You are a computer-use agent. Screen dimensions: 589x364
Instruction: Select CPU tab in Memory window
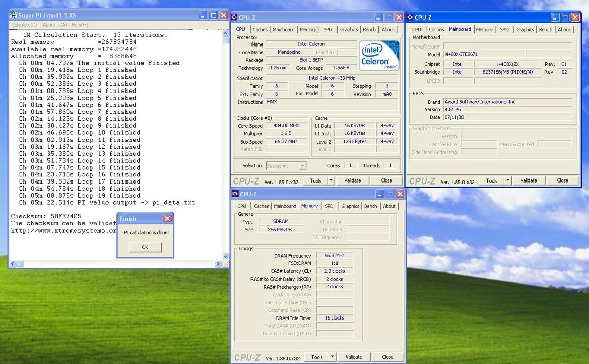point(242,206)
